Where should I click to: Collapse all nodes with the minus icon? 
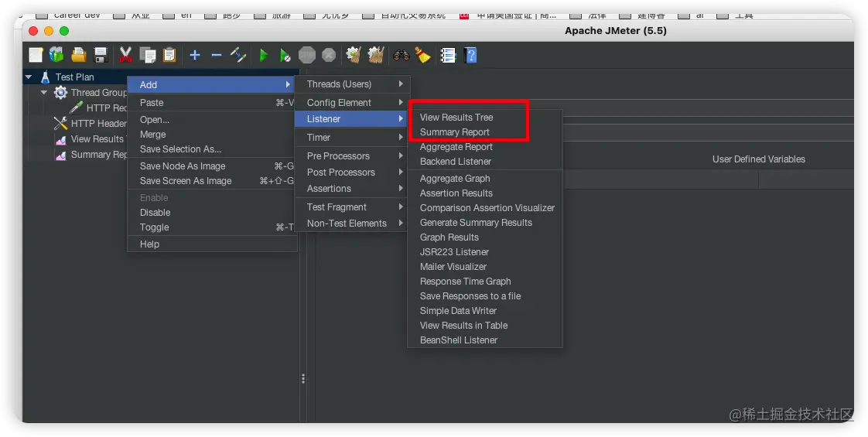point(217,55)
